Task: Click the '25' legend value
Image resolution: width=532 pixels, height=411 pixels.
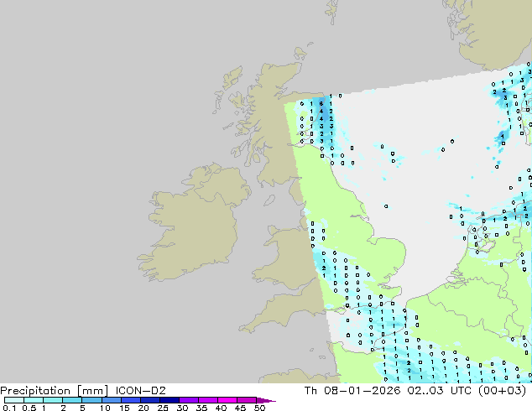Action: coord(163,408)
